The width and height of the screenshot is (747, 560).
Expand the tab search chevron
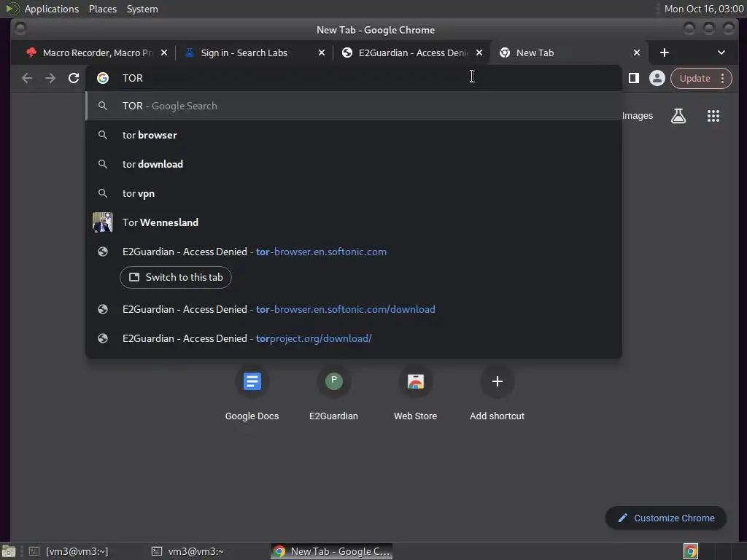[721, 52]
